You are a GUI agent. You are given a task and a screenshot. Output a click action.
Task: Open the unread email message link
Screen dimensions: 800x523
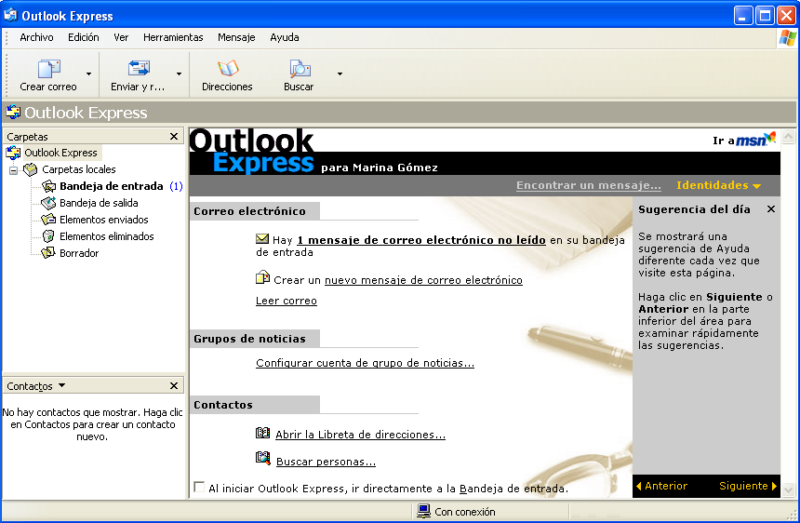coord(421,240)
